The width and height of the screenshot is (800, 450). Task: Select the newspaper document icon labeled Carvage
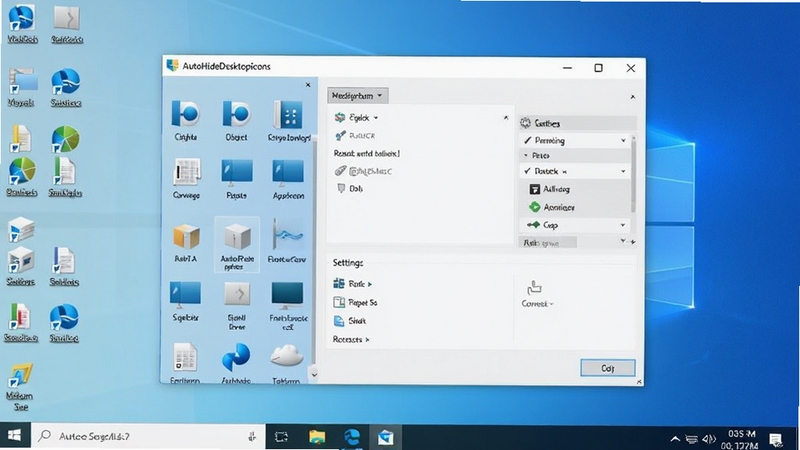pyautogui.click(x=186, y=171)
